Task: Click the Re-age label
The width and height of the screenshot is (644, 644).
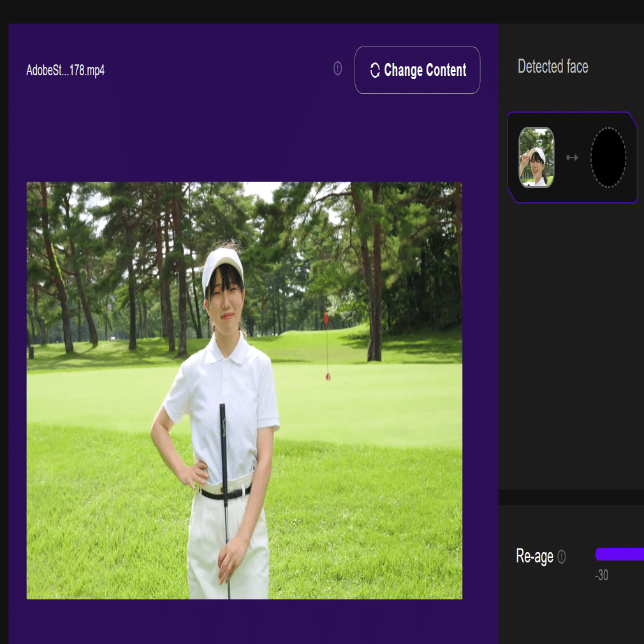Action: (x=534, y=557)
